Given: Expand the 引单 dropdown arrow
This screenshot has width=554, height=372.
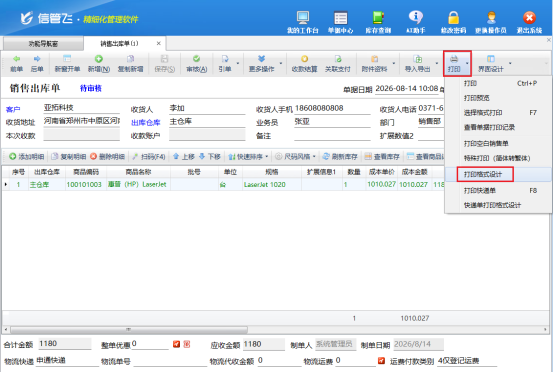Looking at the screenshot, I should pos(238,64).
